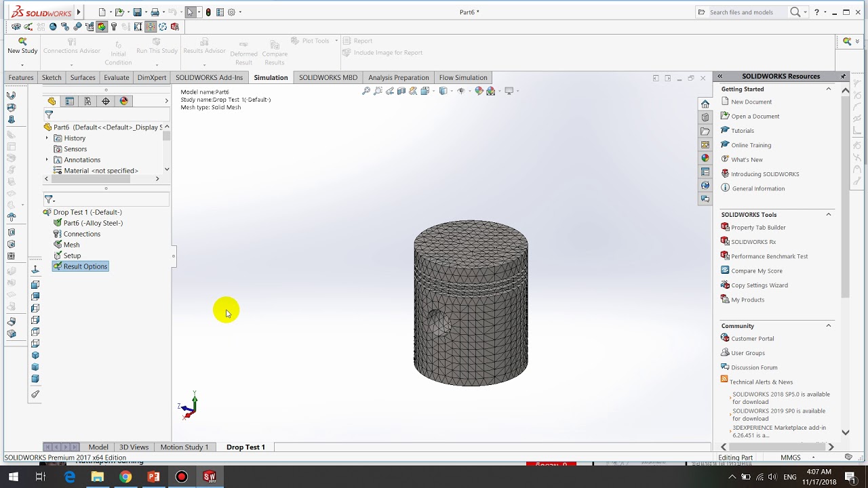Open the MMGS unit system dropdown
The width and height of the screenshot is (868, 488).
[814, 457]
